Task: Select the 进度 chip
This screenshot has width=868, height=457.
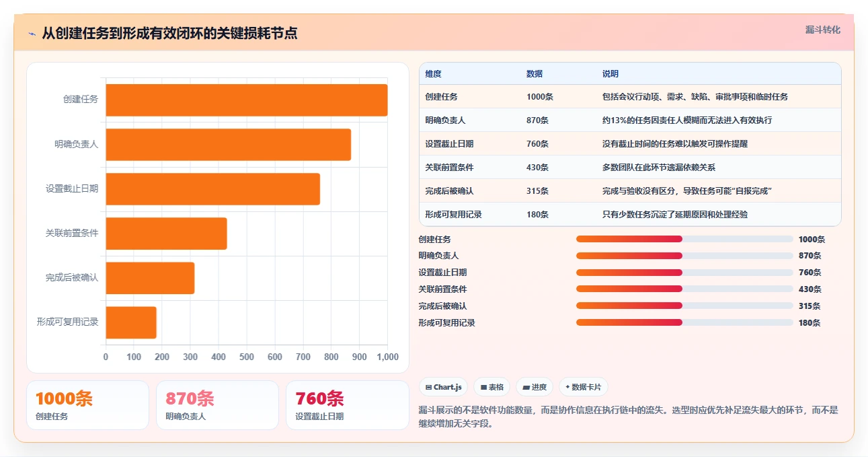Action: click(x=535, y=387)
